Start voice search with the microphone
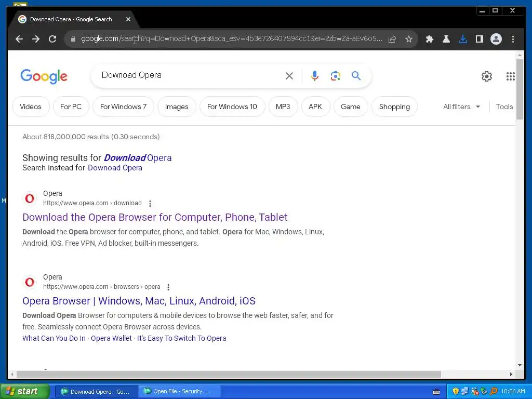 pos(314,76)
